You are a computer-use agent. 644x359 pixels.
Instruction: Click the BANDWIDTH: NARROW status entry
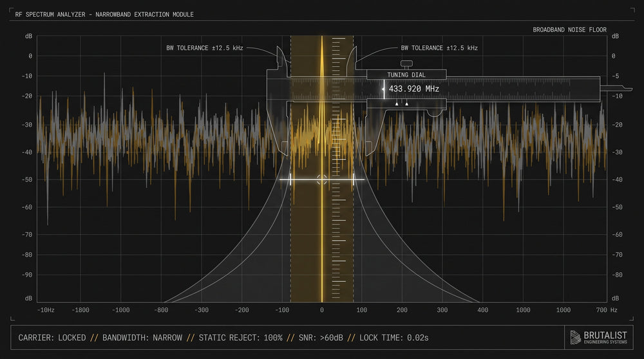[x=142, y=338]
